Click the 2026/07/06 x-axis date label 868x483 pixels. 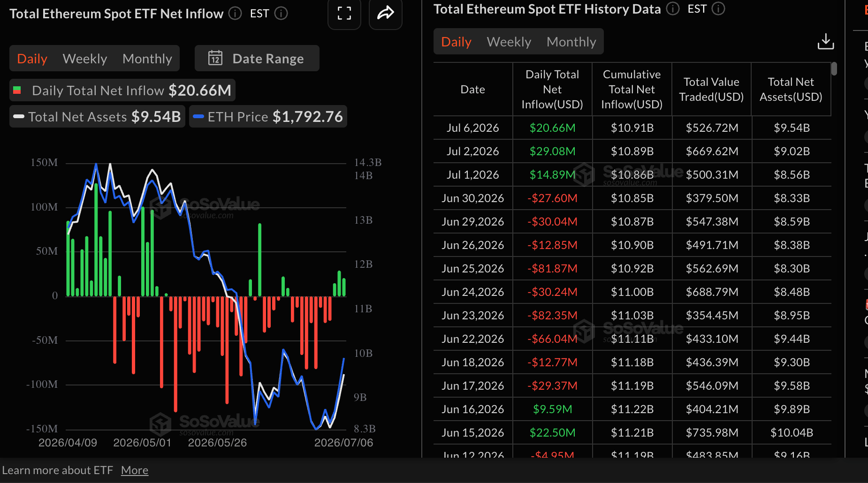pyautogui.click(x=344, y=443)
